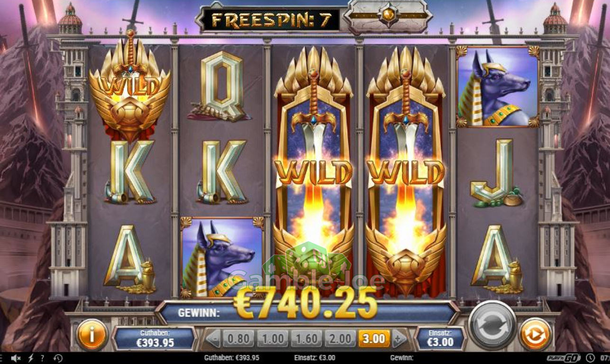
Task: Open the orange info paytable button
Action: click(91, 335)
